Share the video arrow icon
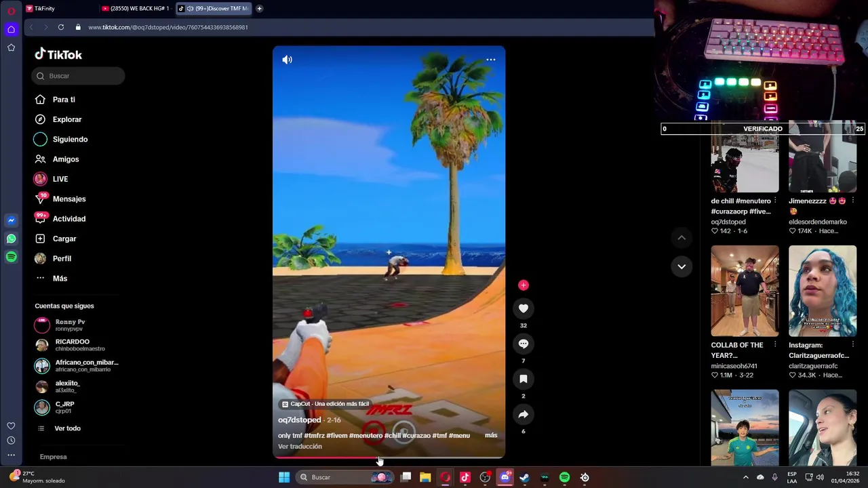Viewport: 868px width, 488px height. pyautogui.click(x=523, y=414)
